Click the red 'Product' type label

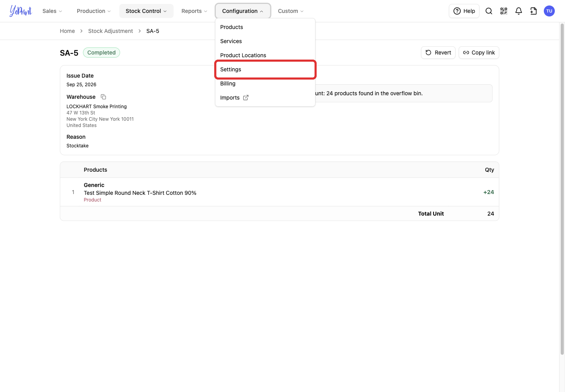click(93, 200)
